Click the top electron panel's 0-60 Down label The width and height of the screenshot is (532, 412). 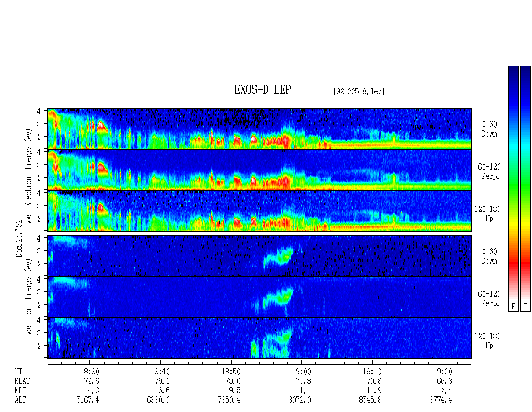coord(490,129)
